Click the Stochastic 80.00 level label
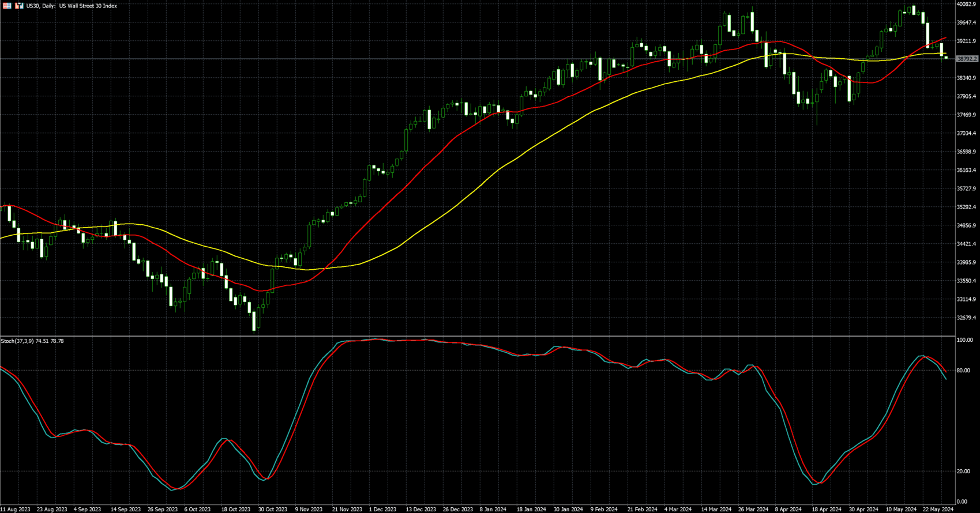The image size is (980, 513). [x=963, y=371]
